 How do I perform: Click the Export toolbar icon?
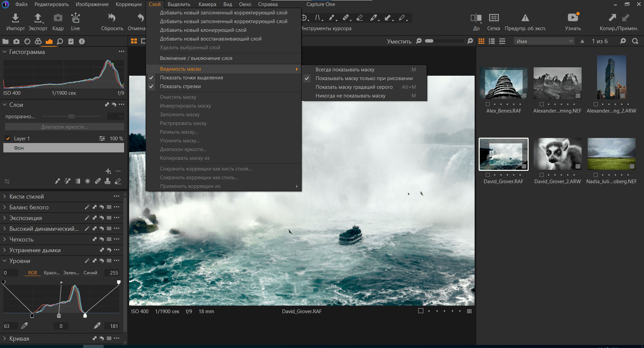38,18
